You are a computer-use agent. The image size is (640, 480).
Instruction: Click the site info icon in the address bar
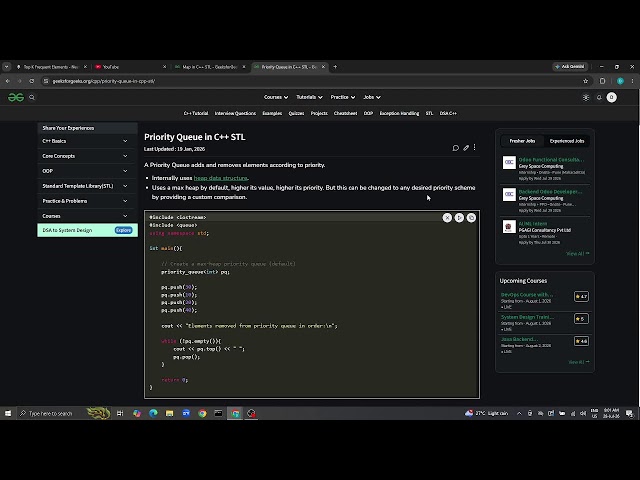(x=46, y=81)
